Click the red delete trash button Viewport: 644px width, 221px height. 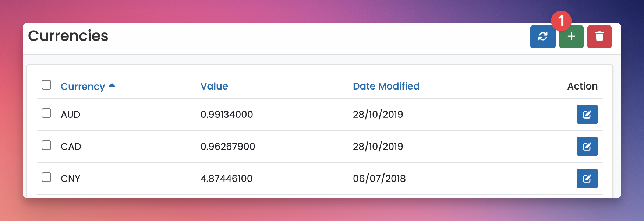(x=599, y=36)
